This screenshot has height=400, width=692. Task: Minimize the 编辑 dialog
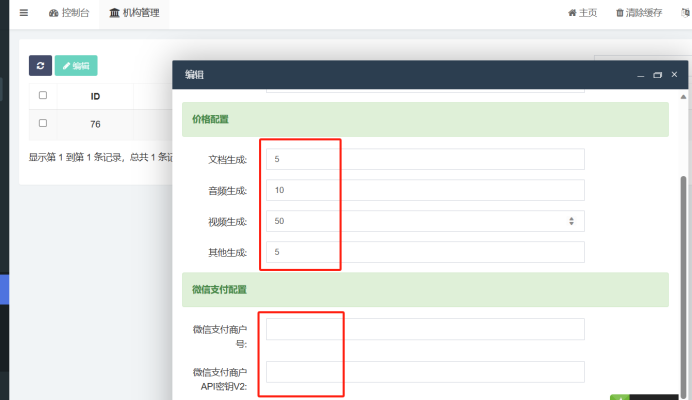(x=641, y=75)
